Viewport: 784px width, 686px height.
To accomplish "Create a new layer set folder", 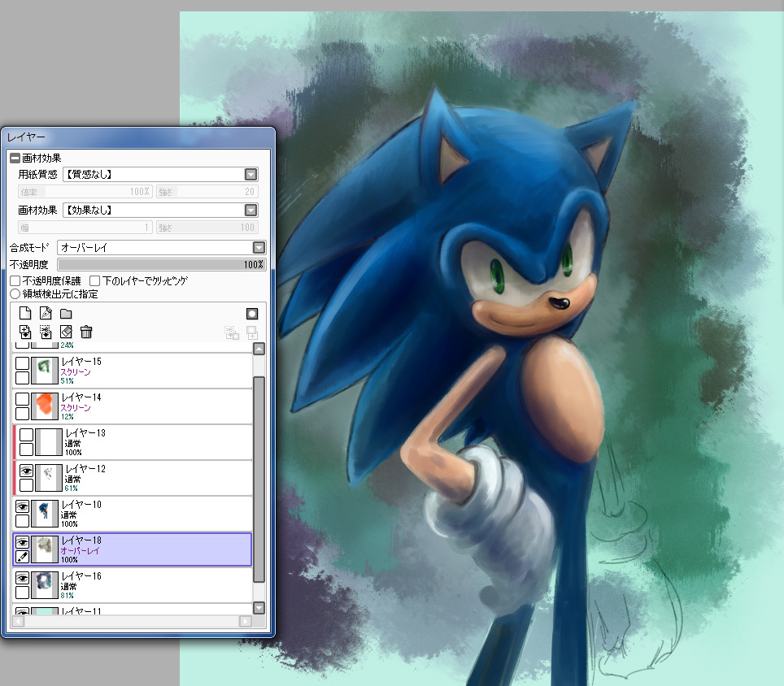I will pos(66,314).
